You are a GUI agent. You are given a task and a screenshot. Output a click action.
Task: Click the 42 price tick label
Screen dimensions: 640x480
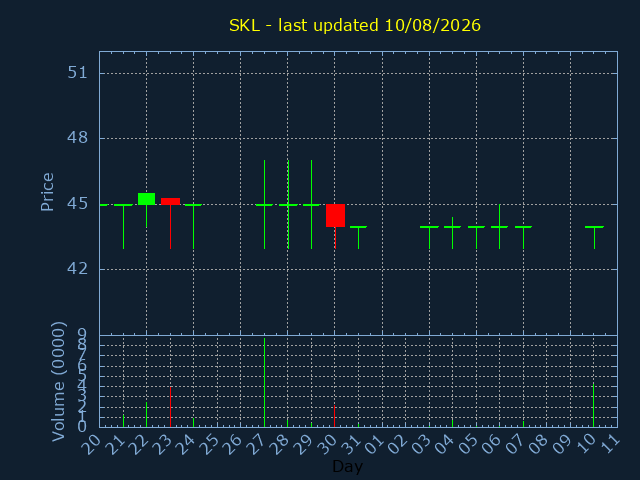click(78, 269)
